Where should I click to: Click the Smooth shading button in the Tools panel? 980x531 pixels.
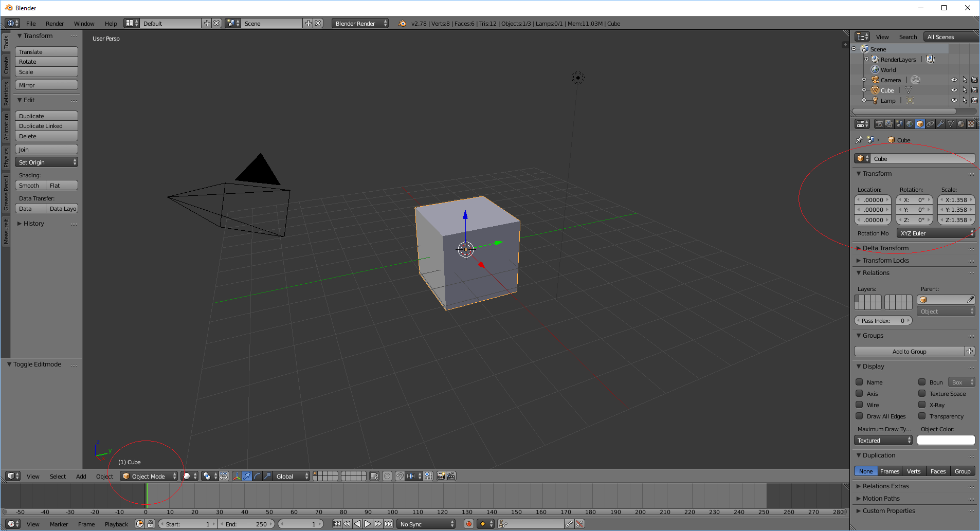[29, 185]
